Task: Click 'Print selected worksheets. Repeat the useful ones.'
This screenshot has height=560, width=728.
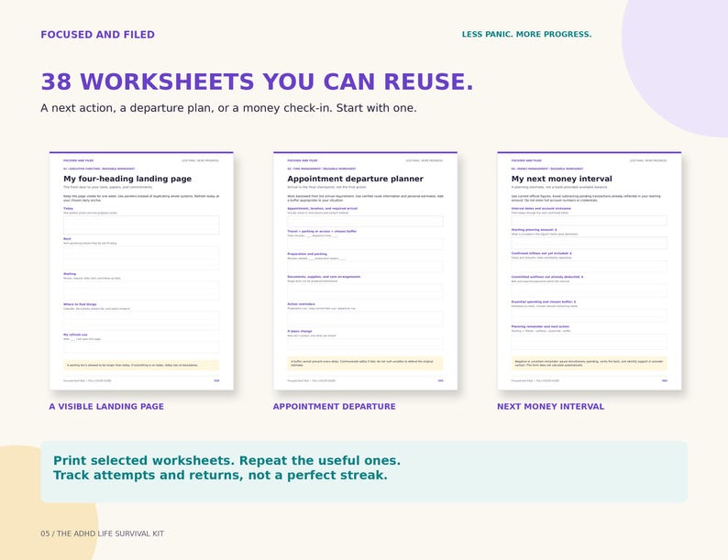Action: (226, 461)
